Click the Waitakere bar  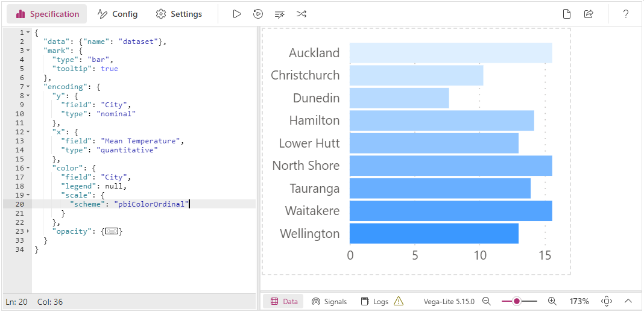[450, 211]
